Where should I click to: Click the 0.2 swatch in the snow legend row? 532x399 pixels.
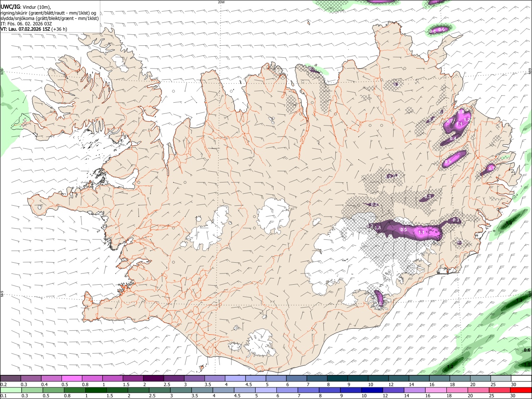tap(10, 379)
